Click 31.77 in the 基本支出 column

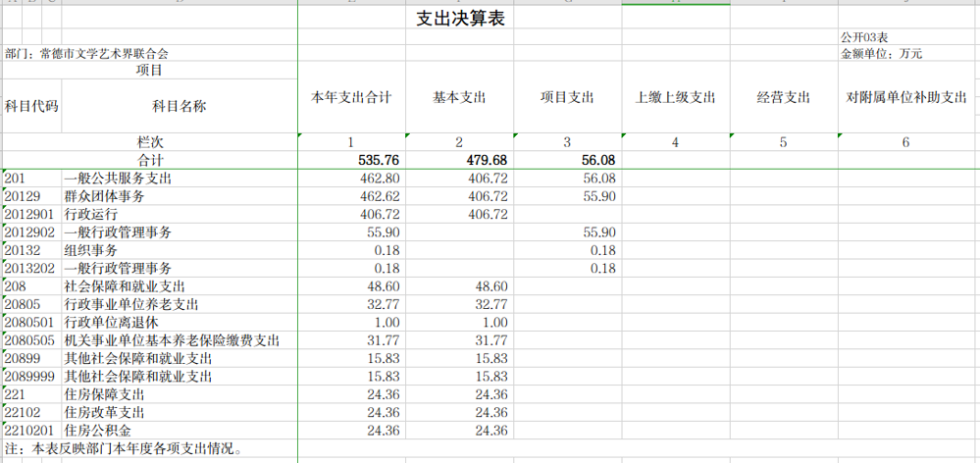click(491, 341)
